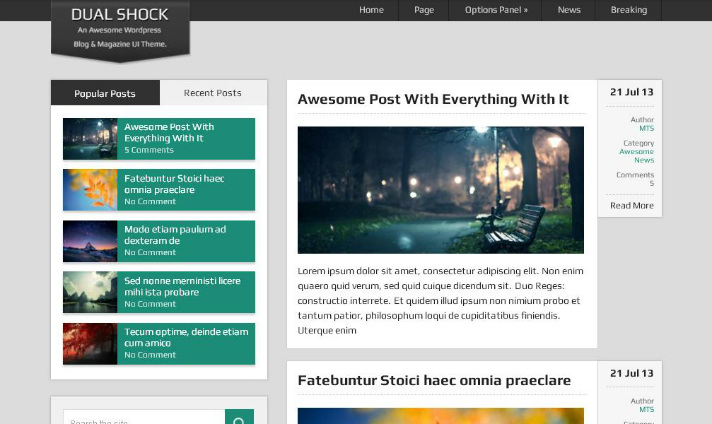Viewport: 712px width, 424px height.
Task: Click inside the Search the site field
Action: point(144,418)
